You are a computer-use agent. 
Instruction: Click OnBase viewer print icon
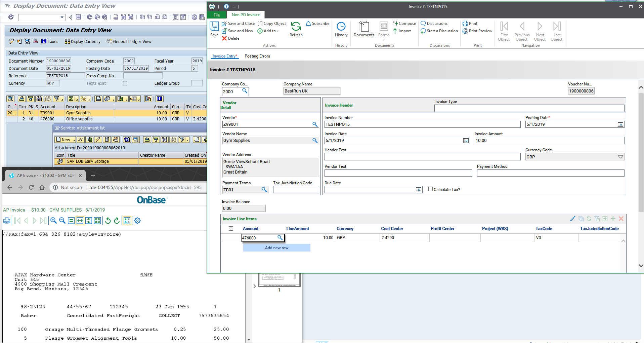[7, 221]
